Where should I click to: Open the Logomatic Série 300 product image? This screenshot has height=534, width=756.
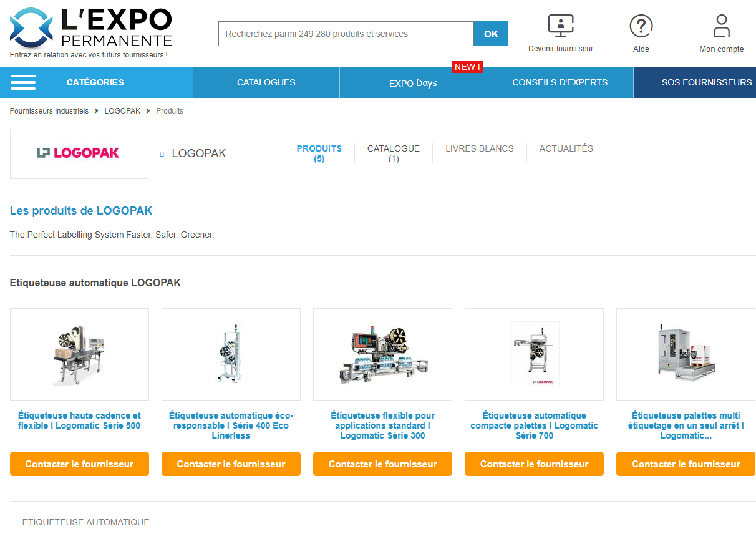coord(382,354)
